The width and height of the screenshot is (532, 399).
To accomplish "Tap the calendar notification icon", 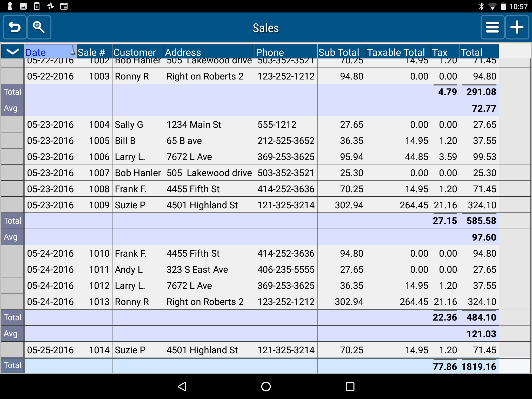I will 64,6.
